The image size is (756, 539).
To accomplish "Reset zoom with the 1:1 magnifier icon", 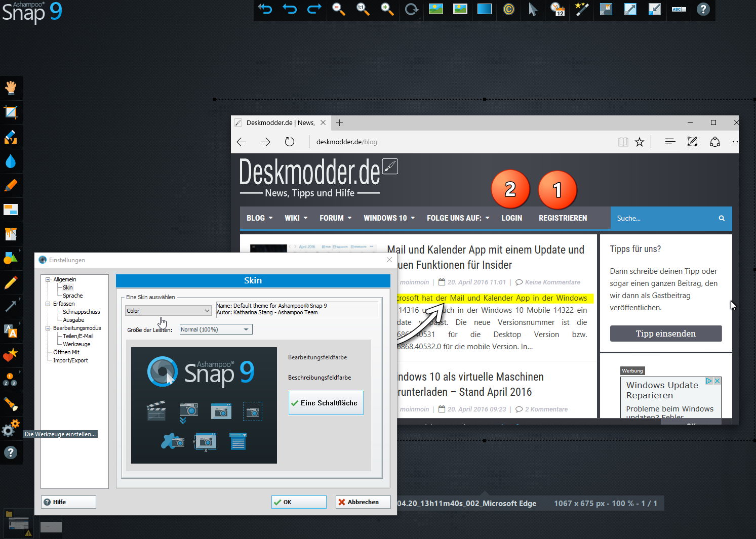I will pos(363,9).
